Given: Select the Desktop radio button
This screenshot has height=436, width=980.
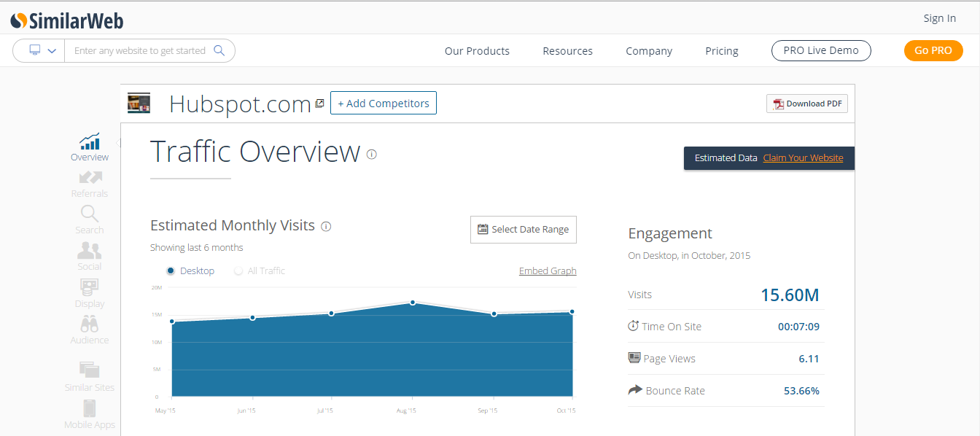Looking at the screenshot, I should 171,270.
